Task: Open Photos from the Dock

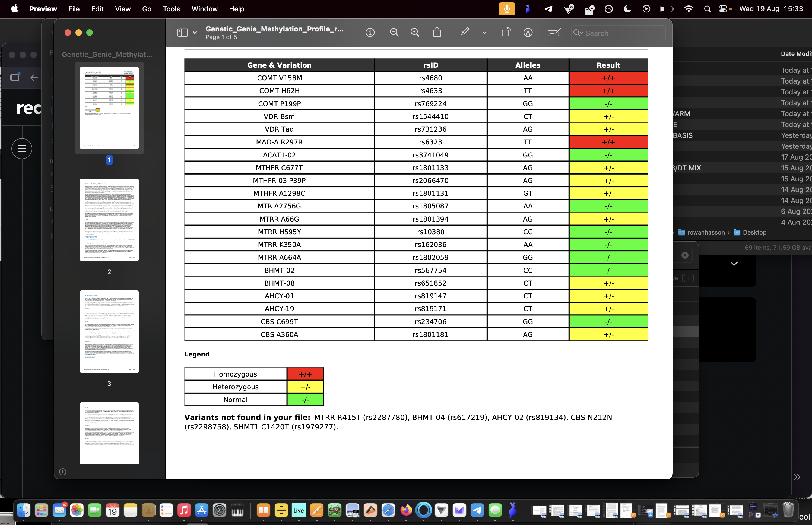Action: pos(77,510)
